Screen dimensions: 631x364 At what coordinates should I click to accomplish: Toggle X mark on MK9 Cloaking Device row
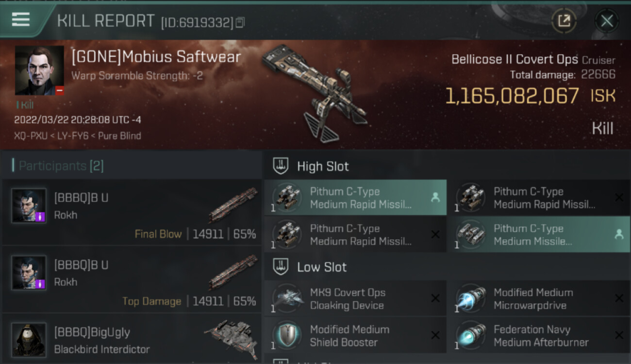click(435, 298)
